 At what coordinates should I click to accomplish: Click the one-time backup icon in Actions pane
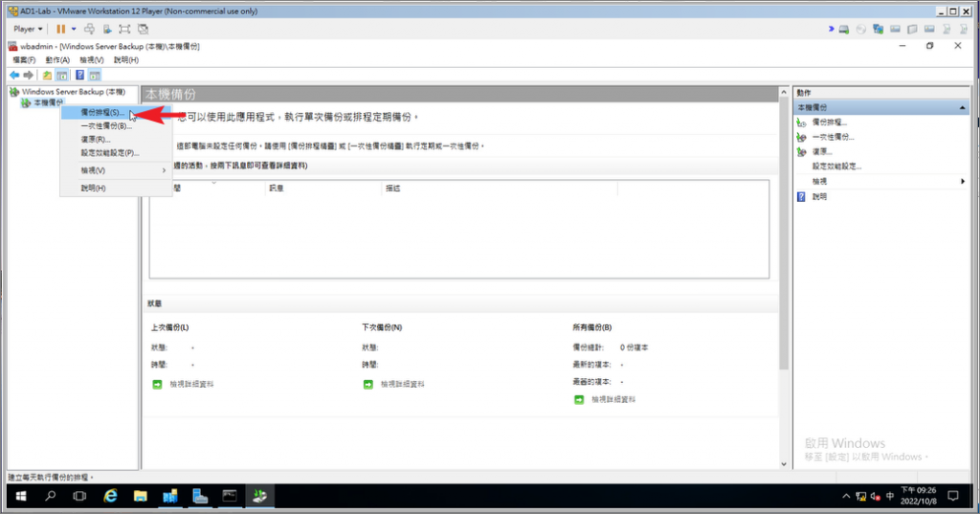coord(801,137)
